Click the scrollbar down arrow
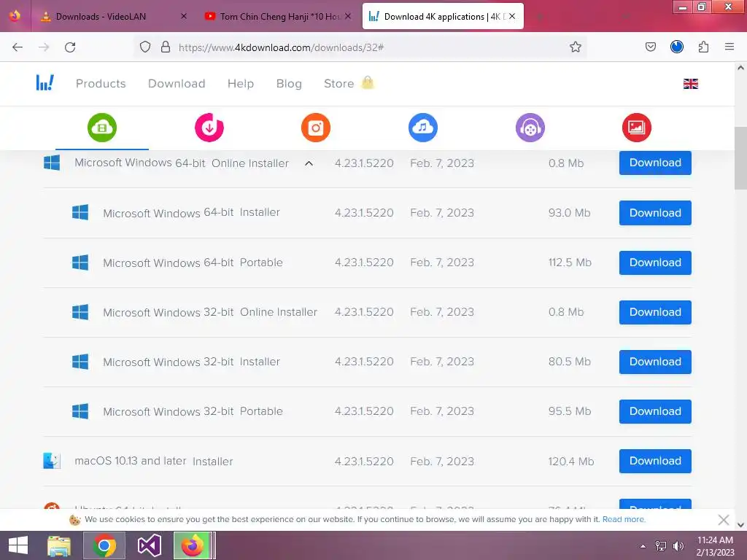 740,524
